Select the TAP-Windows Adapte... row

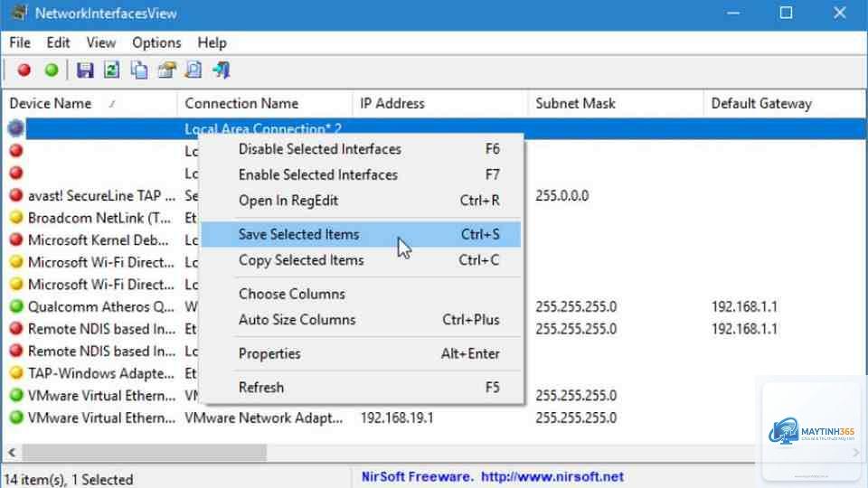[x=101, y=373]
